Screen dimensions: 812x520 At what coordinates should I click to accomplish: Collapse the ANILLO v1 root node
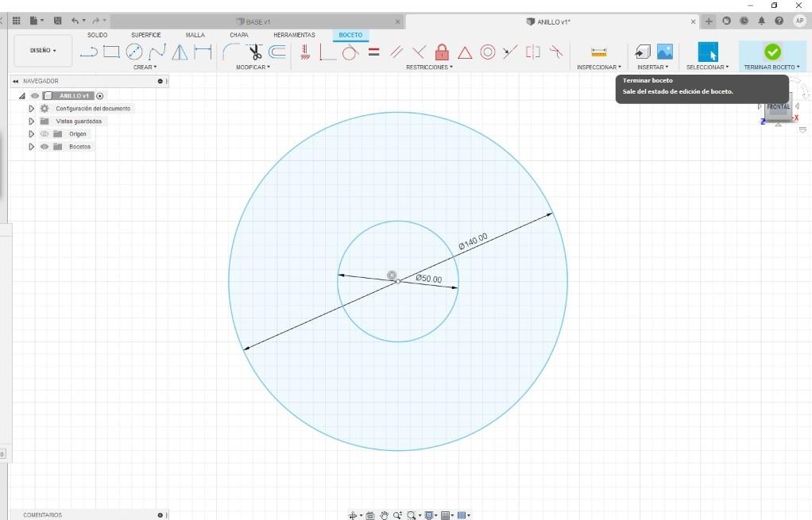click(x=21, y=96)
